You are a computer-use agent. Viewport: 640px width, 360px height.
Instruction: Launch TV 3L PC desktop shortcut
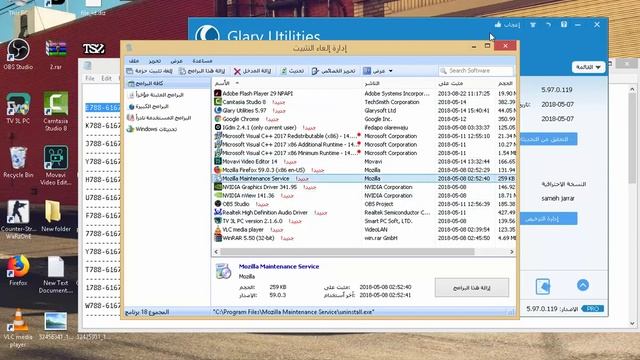(18, 108)
